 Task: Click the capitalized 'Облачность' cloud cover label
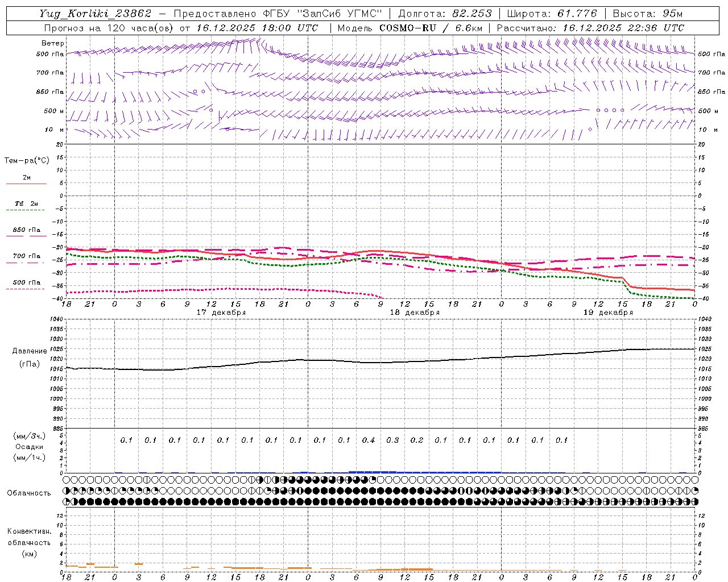coord(29,493)
